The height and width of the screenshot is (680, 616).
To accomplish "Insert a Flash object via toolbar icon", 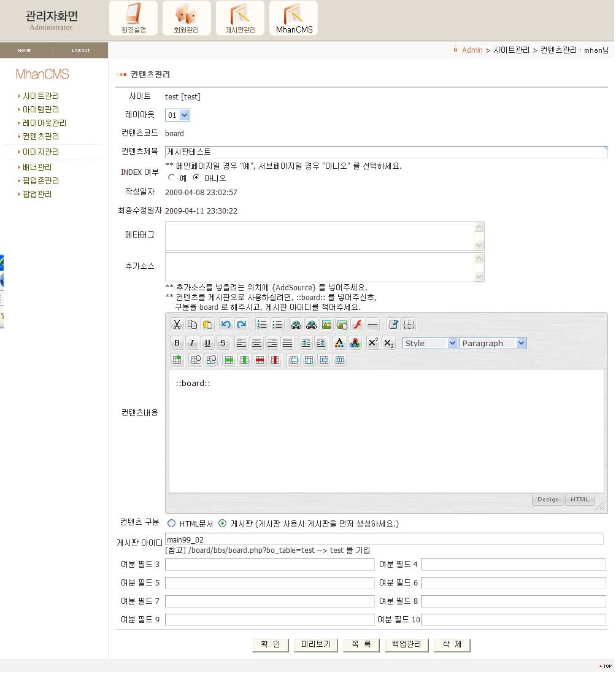I will (358, 325).
